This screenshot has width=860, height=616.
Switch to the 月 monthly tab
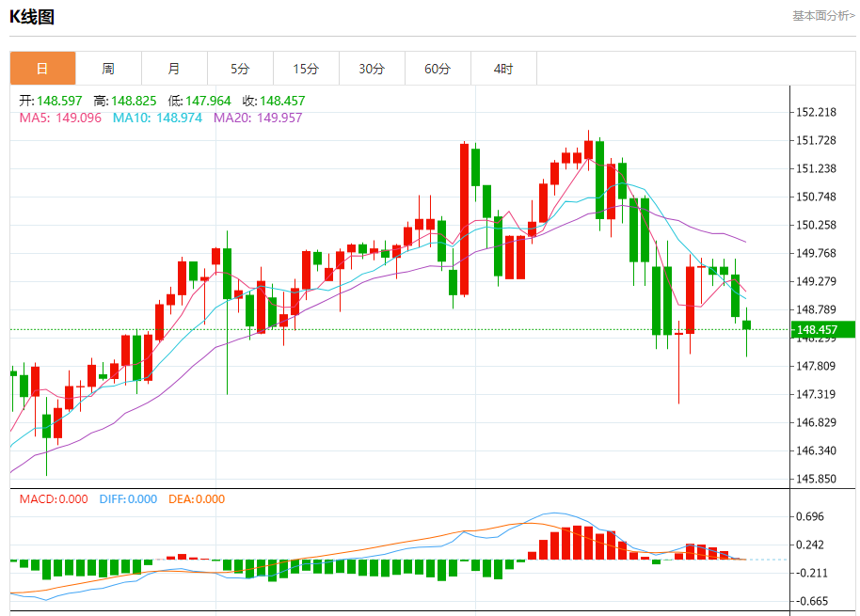(174, 69)
